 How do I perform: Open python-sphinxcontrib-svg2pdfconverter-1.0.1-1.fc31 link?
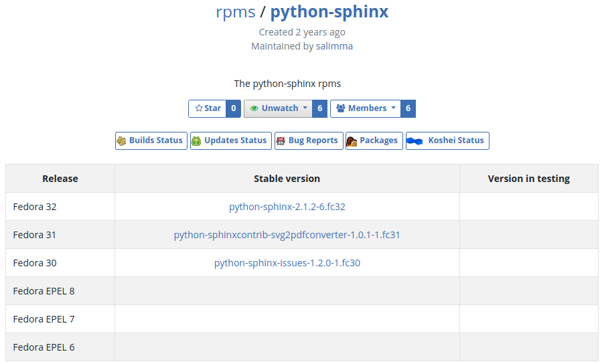[287, 235]
